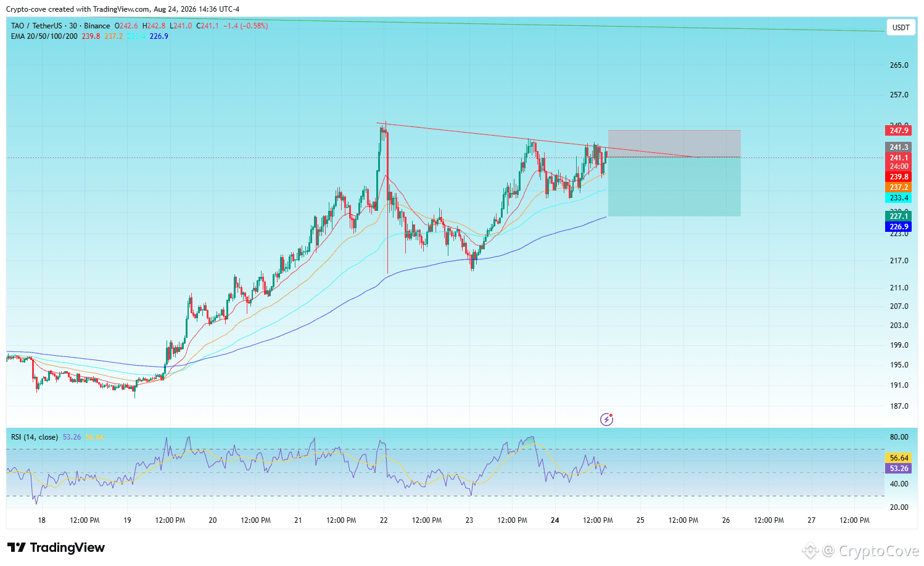Screen dimensions: 924x566
Task: Click the teal profit zone of short position
Action: [674, 187]
